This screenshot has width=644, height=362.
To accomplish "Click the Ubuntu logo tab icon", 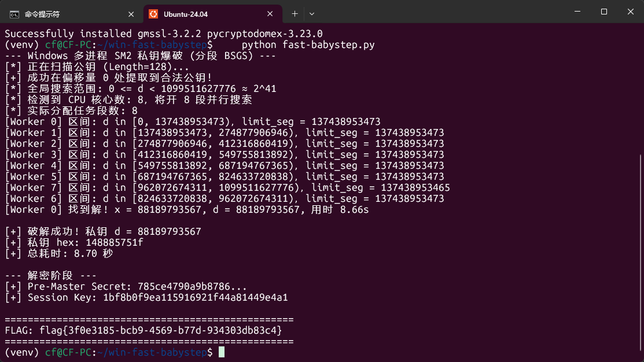I will tap(153, 14).
